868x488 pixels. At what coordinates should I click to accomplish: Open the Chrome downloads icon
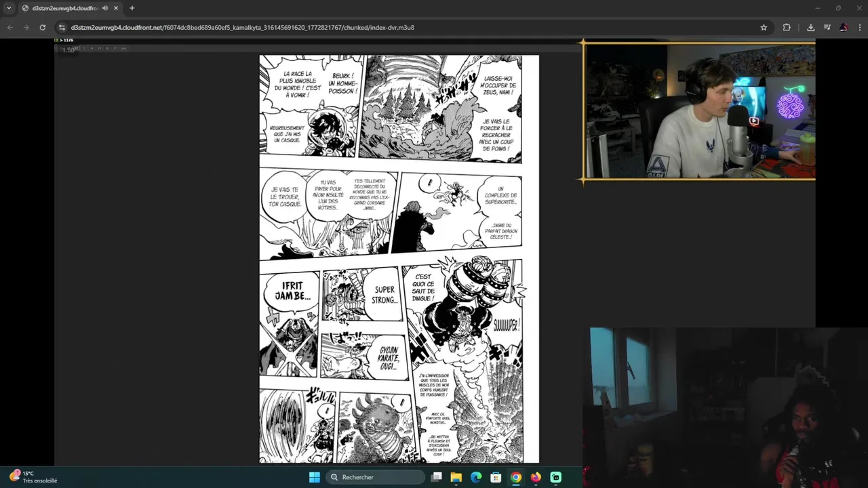tap(810, 27)
